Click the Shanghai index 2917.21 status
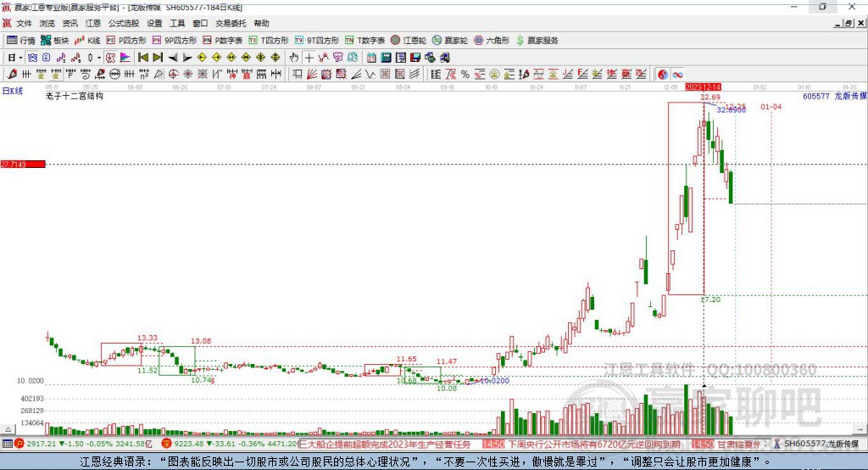The image size is (868, 470). [83, 444]
